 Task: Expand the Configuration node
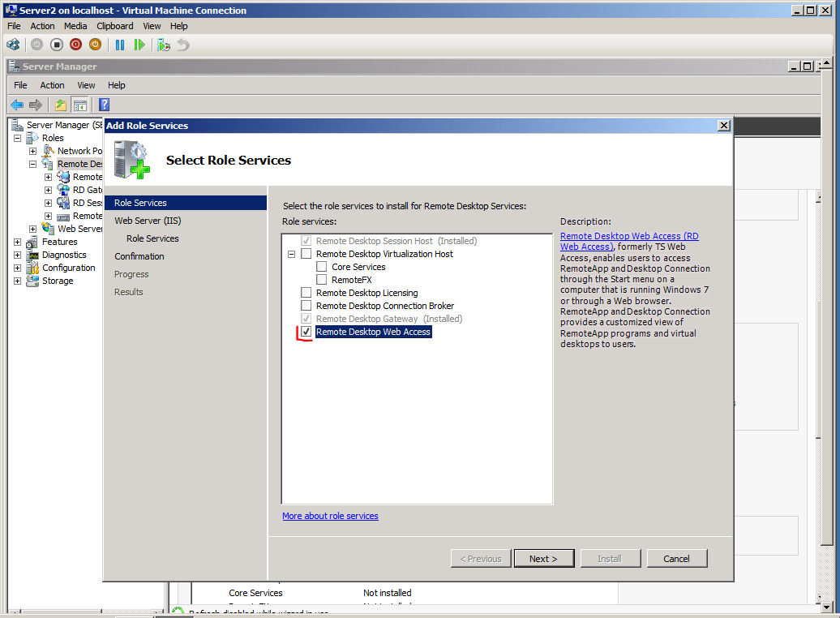tap(17, 268)
